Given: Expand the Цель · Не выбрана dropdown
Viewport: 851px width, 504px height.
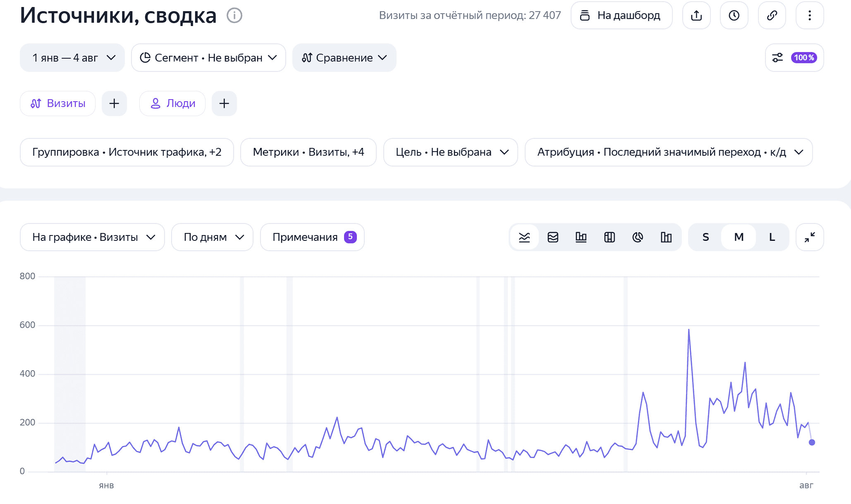Looking at the screenshot, I should point(451,152).
